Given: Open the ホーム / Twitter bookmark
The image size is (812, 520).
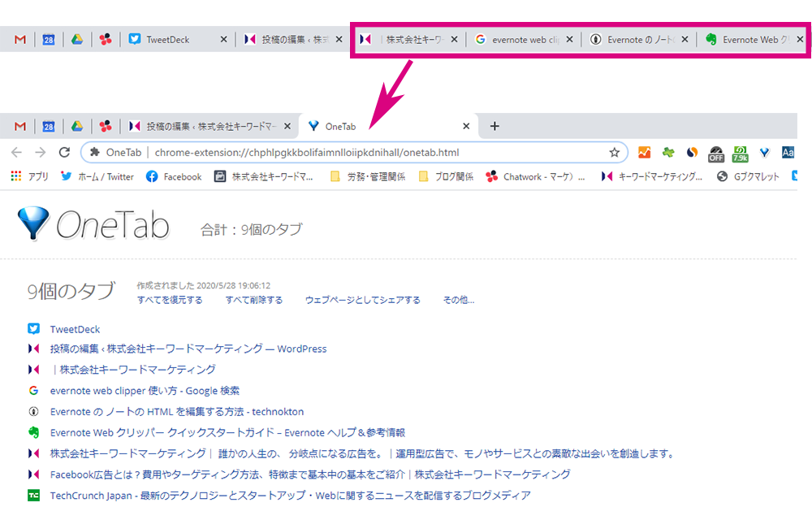Looking at the screenshot, I should pyautogui.click(x=97, y=176).
